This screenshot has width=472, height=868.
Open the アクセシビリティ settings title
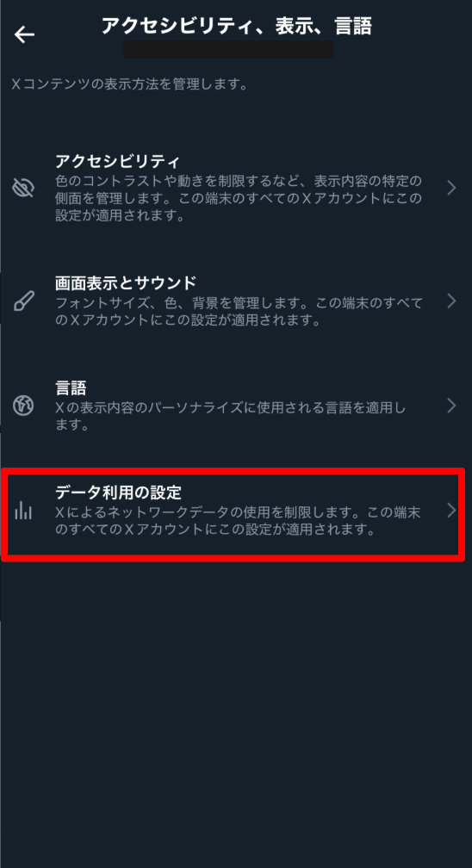[x=117, y=162]
